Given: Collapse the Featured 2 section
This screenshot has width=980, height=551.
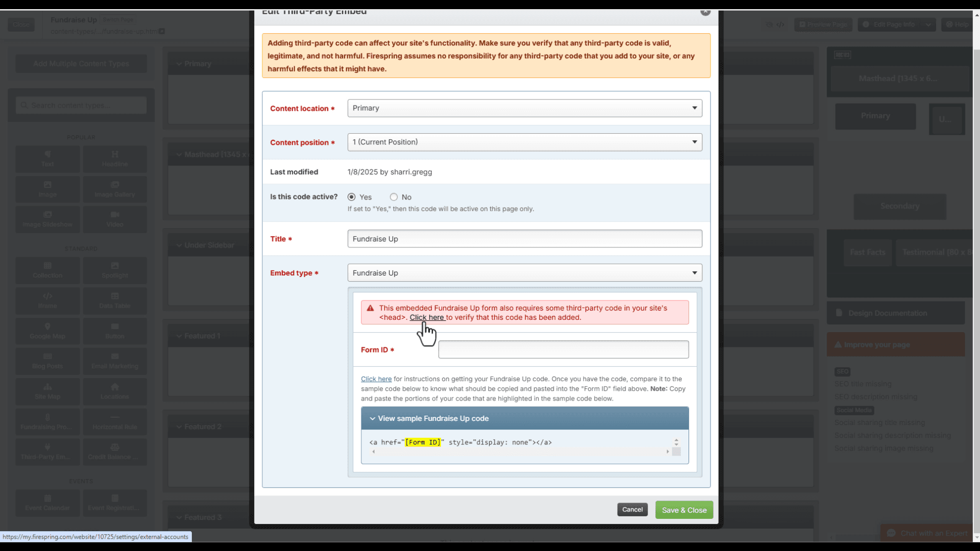Looking at the screenshot, I should (x=179, y=427).
